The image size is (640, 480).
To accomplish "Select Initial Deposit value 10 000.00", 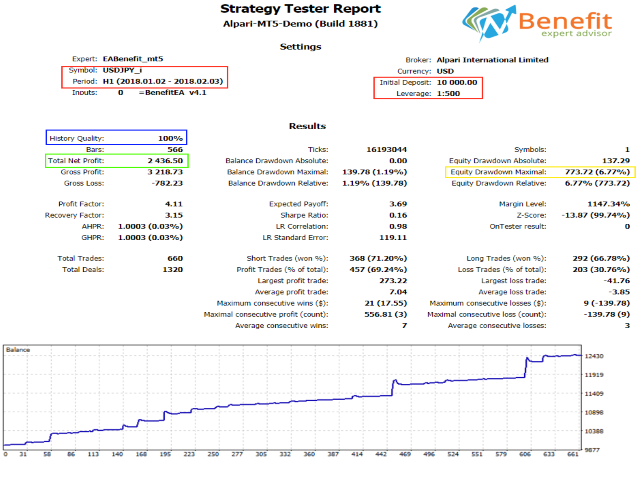I will (457, 82).
